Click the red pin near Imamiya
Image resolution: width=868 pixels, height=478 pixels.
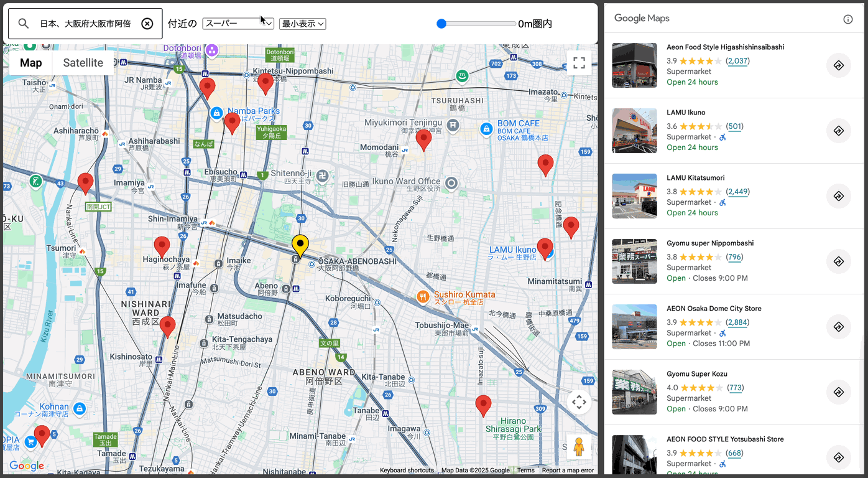click(85, 184)
